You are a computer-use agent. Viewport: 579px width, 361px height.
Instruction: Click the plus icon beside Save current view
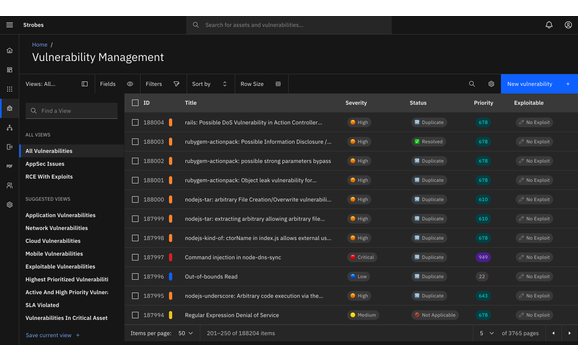(78, 336)
